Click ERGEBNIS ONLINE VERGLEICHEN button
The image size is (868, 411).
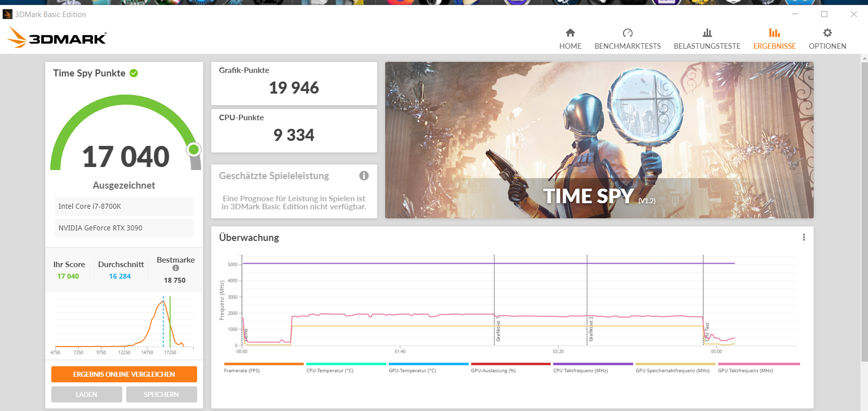pyautogui.click(x=124, y=374)
